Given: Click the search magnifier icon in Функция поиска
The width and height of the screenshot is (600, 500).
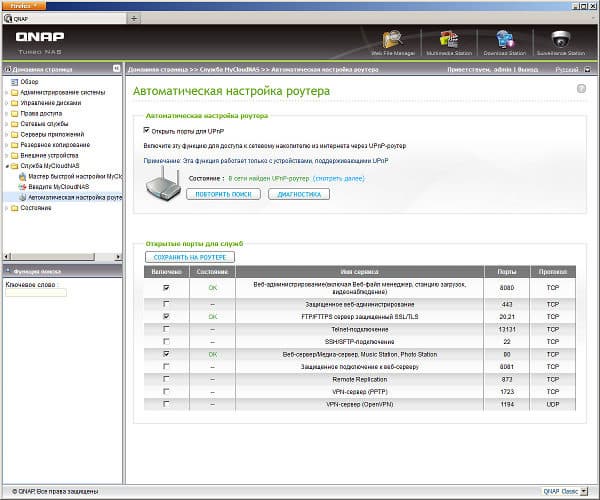Looking at the screenshot, I should [8, 271].
